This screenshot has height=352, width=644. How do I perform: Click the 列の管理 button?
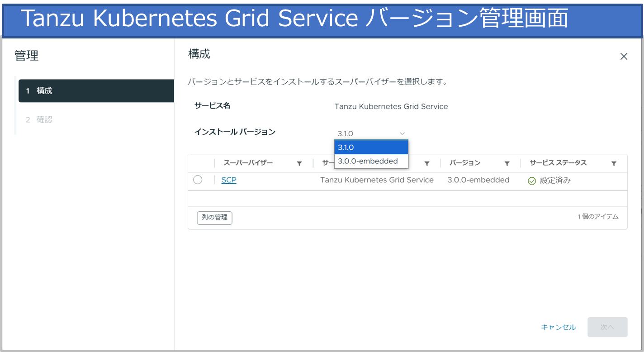click(214, 218)
